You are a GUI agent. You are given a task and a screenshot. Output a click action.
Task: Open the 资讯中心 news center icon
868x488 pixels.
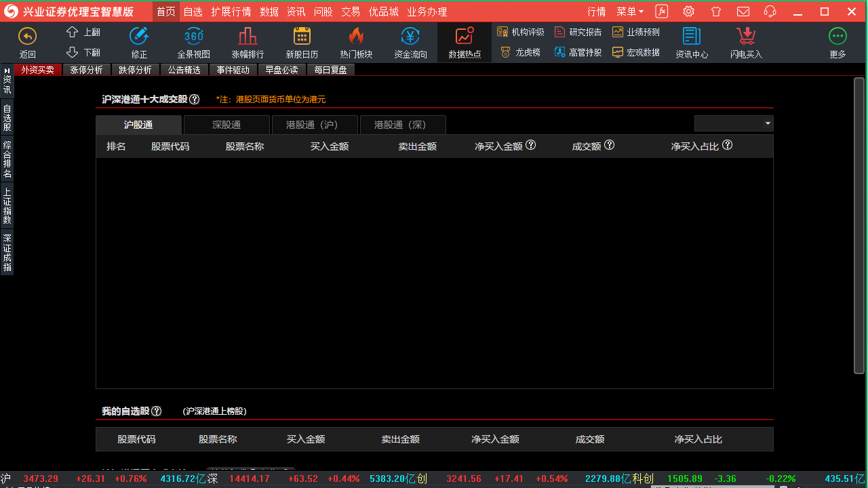(691, 35)
